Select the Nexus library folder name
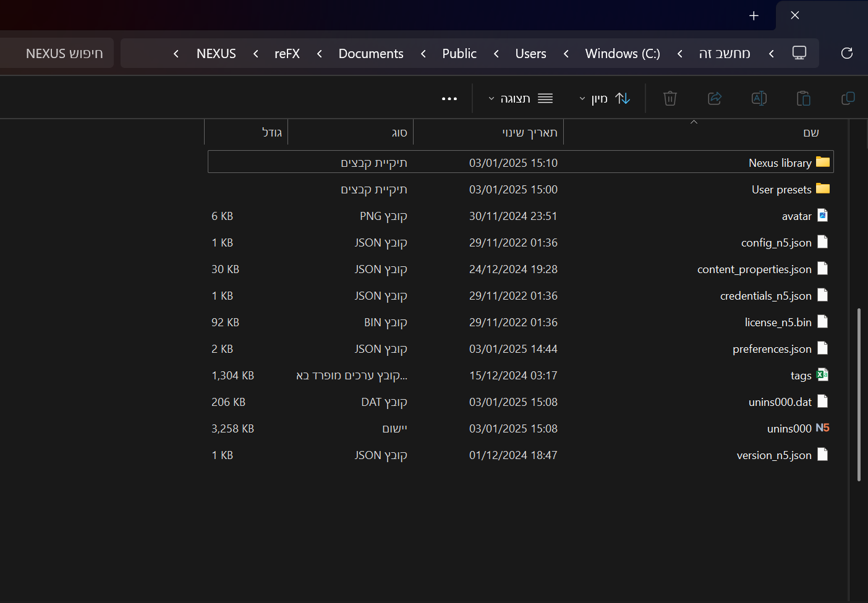The width and height of the screenshot is (868, 603). pyautogui.click(x=780, y=163)
